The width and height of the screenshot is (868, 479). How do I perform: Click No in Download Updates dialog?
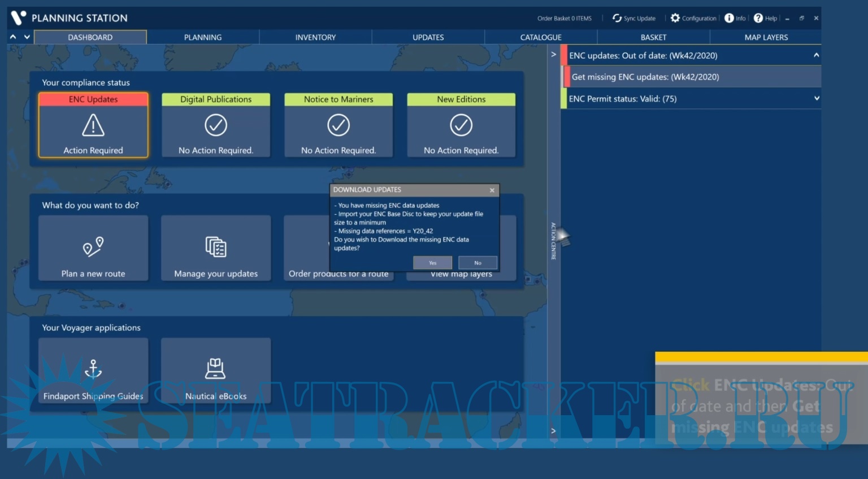pos(478,263)
